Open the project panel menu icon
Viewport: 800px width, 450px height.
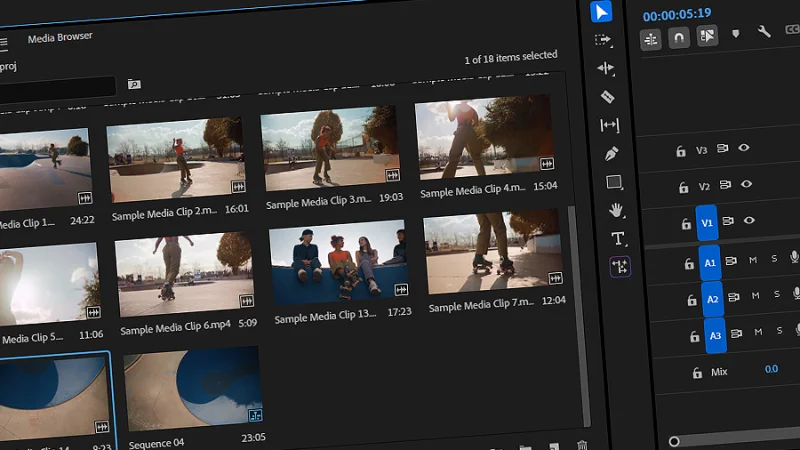(3, 44)
